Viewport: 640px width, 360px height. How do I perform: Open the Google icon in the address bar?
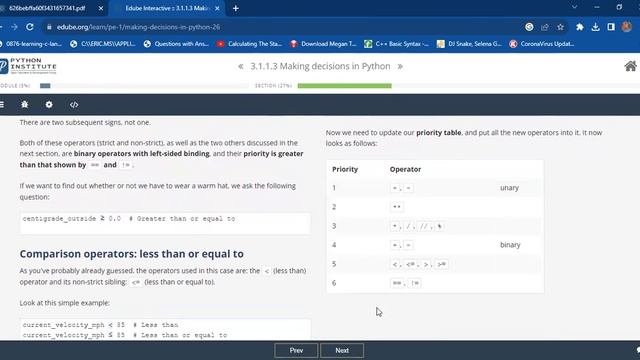click(529, 27)
